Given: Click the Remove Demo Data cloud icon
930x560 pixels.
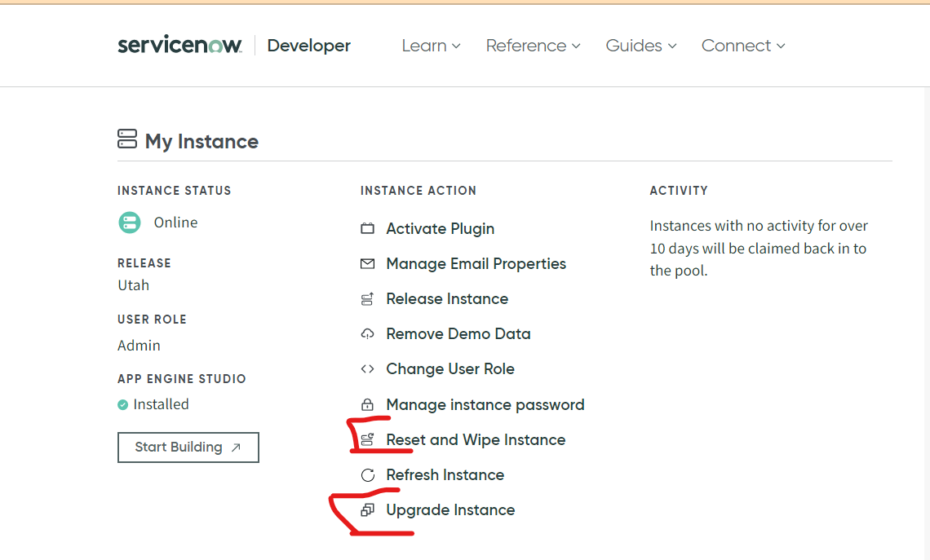Looking at the screenshot, I should 368,333.
